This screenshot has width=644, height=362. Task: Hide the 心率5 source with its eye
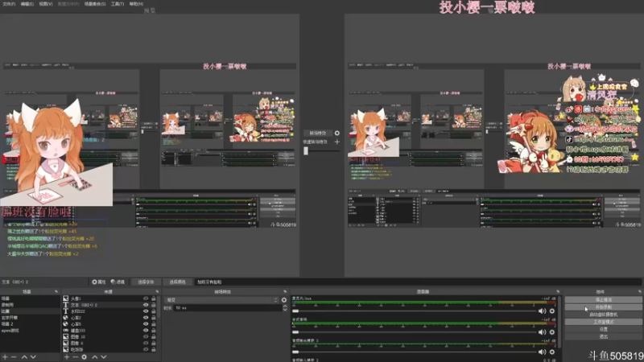click(146, 324)
